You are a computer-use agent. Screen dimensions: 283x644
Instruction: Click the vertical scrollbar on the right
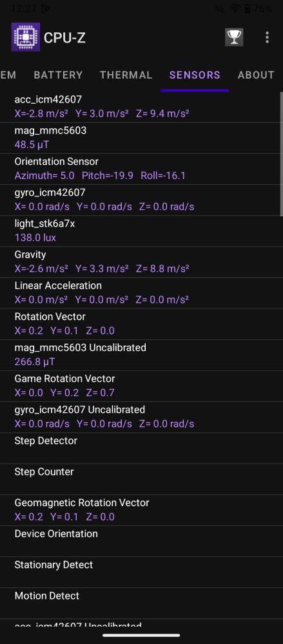pos(281,153)
